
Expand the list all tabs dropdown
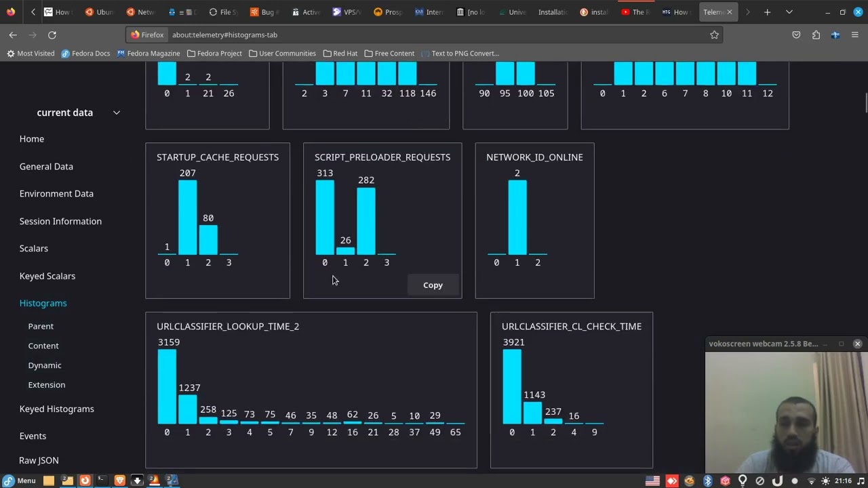click(x=789, y=12)
